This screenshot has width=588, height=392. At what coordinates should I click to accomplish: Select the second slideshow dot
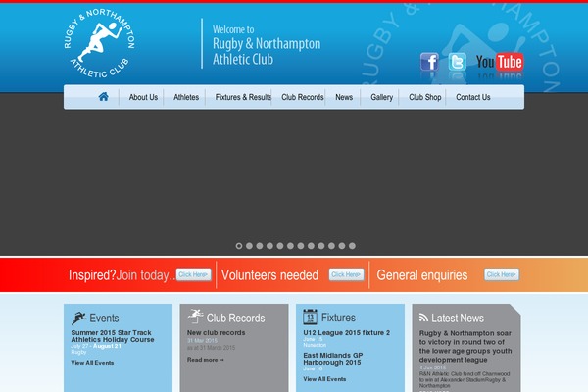point(249,246)
